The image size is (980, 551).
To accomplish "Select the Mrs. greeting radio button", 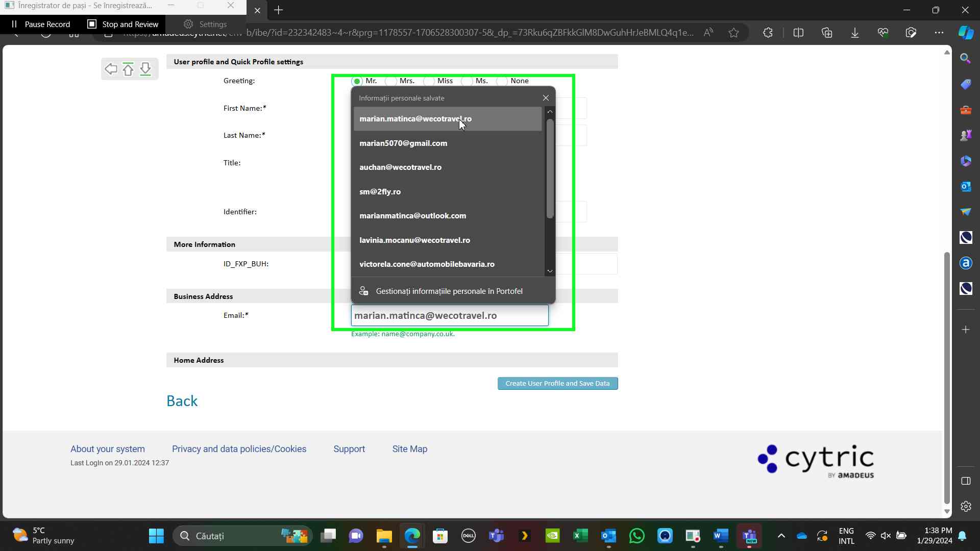I will pos(391,81).
